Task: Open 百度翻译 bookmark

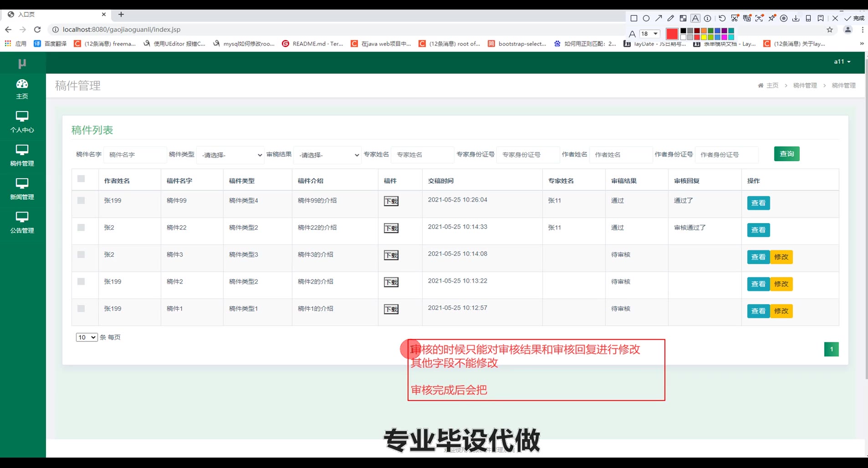Action: [x=50, y=44]
